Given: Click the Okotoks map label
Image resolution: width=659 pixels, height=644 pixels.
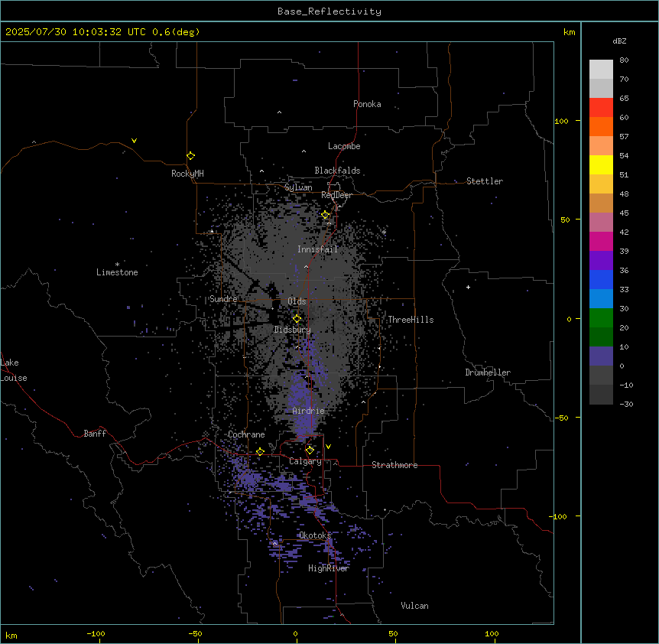Looking at the screenshot, I should [x=315, y=535].
